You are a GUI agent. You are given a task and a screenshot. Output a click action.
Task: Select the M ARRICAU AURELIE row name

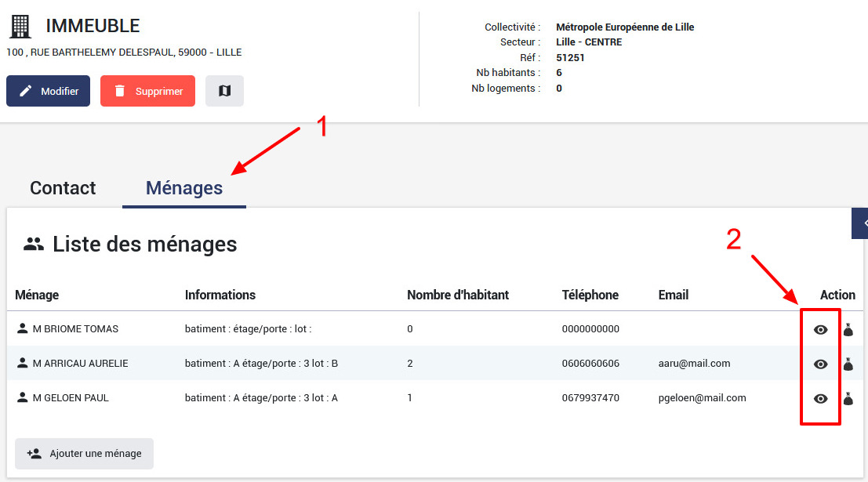[80, 364]
